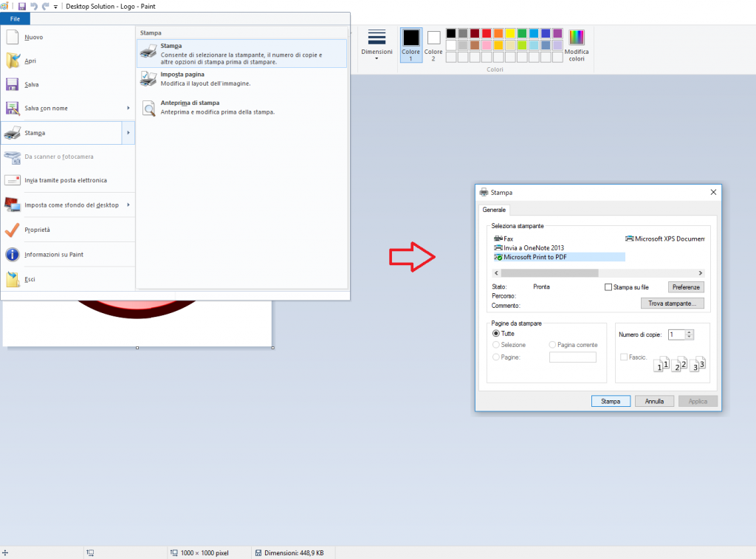
Task: Click the Stampa button in dialog
Action: pyautogui.click(x=611, y=401)
